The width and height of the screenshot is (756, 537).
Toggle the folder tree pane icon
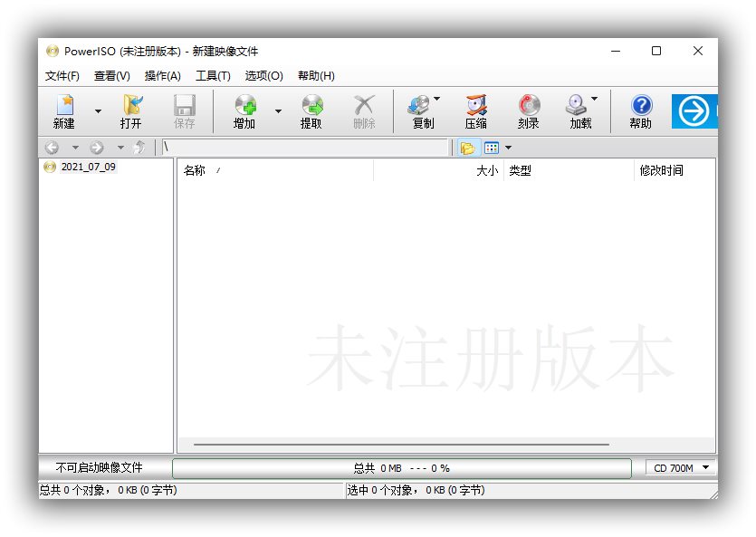coord(467,148)
